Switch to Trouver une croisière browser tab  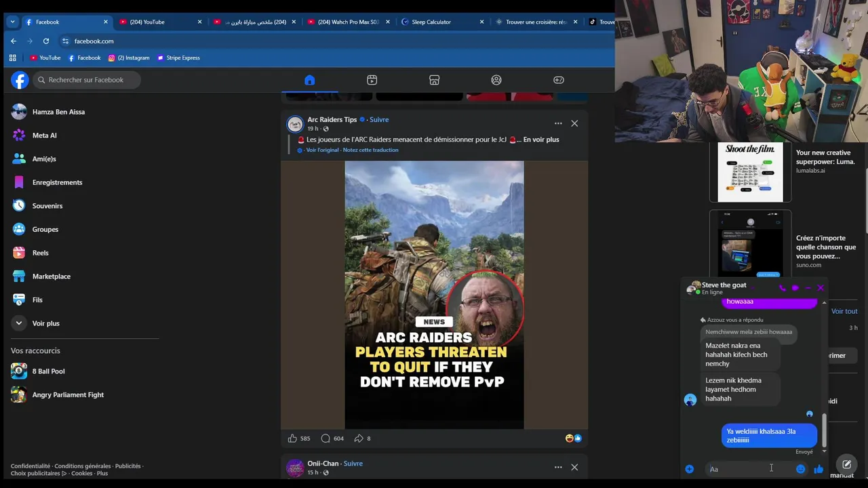[536, 22]
